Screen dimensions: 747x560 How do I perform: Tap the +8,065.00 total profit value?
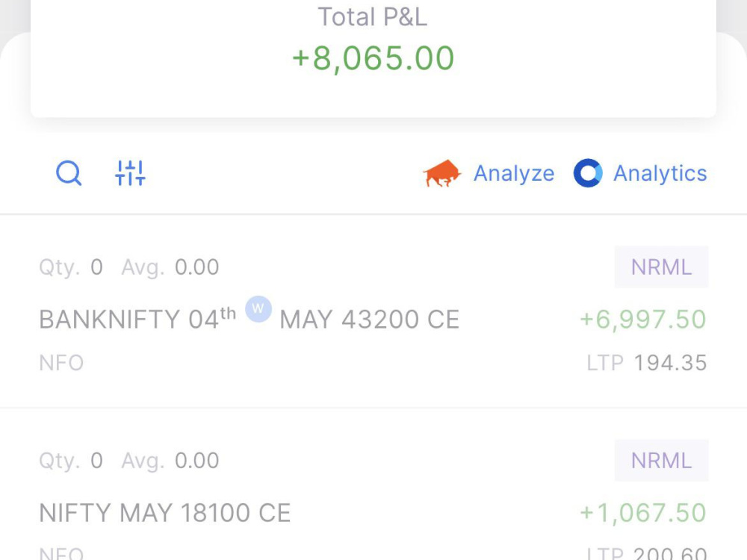(x=373, y=58)
